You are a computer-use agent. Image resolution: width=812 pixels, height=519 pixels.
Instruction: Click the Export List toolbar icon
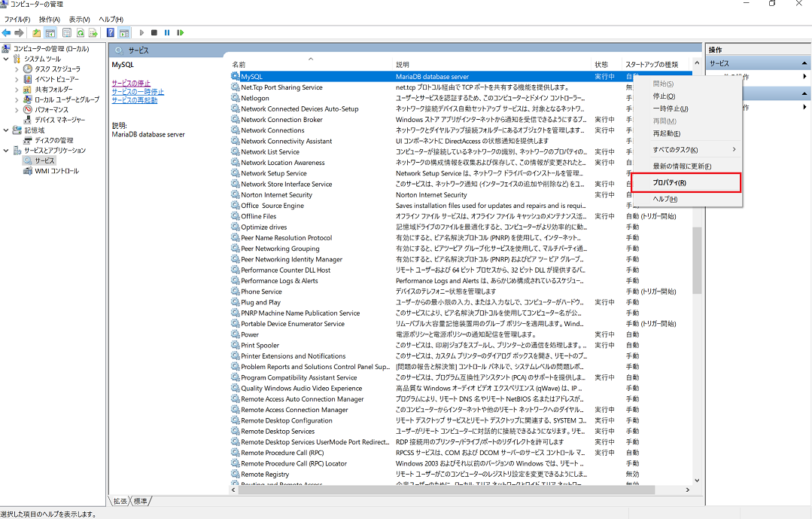tap(93, 32)
